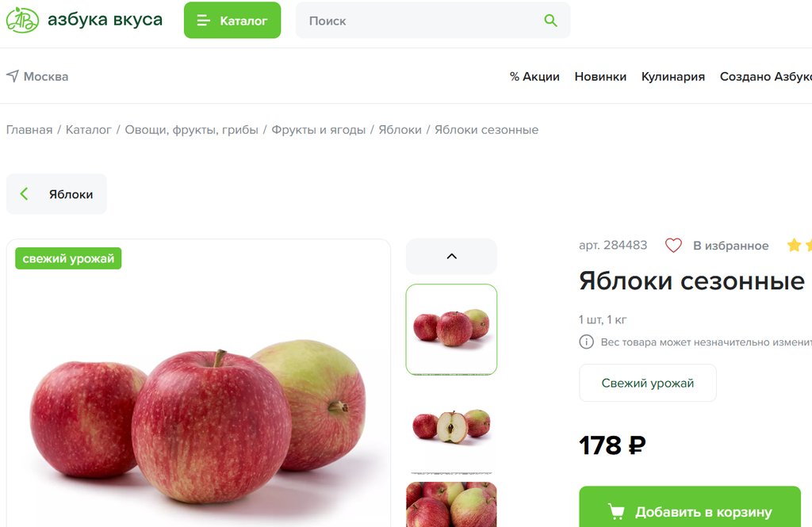
Task: Click the Главная breadcrumb link
Action: [29, 130]
